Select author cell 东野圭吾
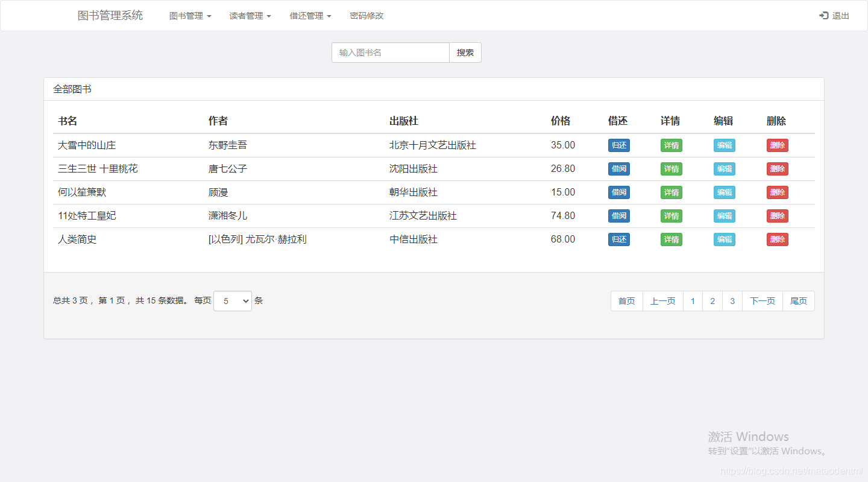 (x=228, y=145)
